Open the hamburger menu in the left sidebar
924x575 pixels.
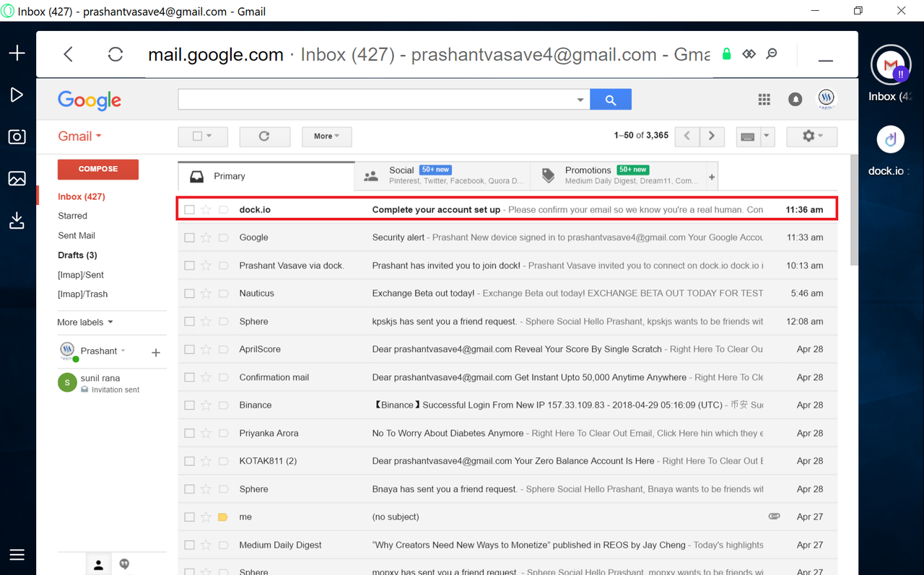point(17,555)
